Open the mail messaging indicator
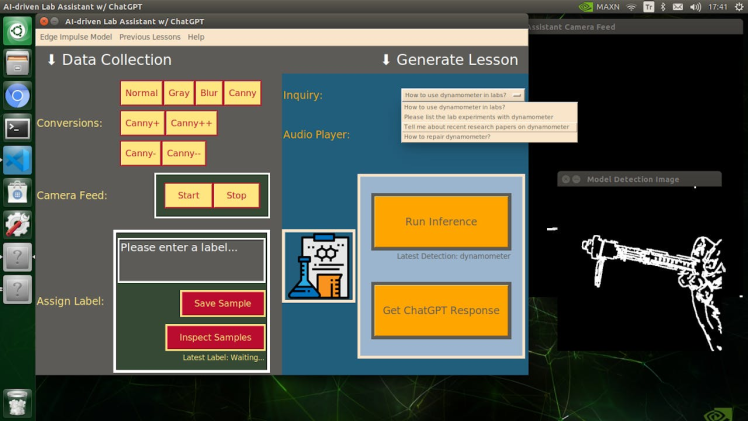This screenshot has width=748, height=421. pyautogui.click(x=678, y=7)
